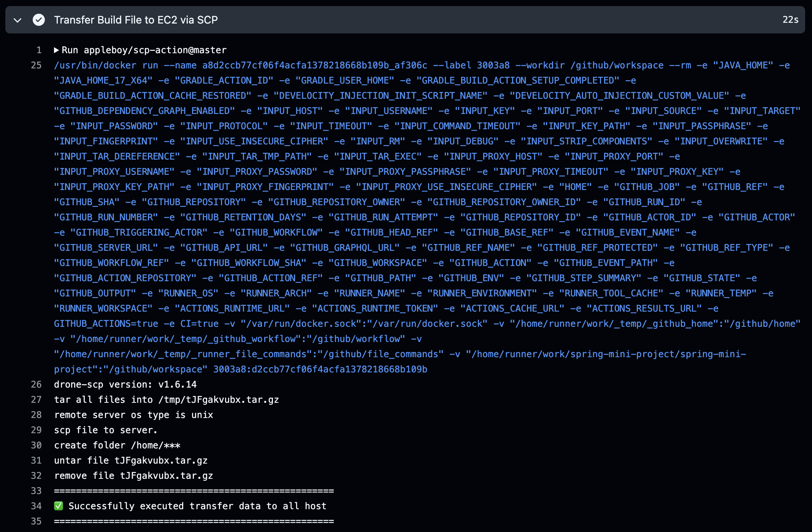Collapse the Transfer Build File step chevron

point(17,20)
